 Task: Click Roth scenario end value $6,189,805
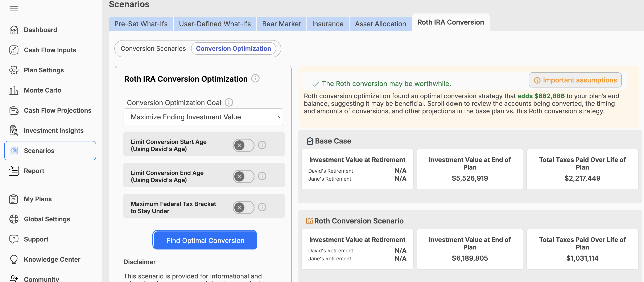[470, 258]
